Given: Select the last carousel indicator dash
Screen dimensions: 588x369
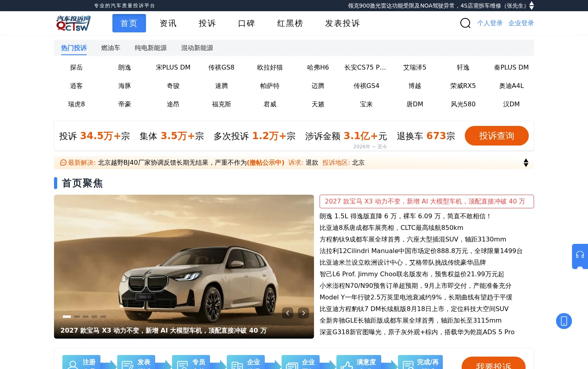Looking at the screenshot, I should click(x=103, y=317).
